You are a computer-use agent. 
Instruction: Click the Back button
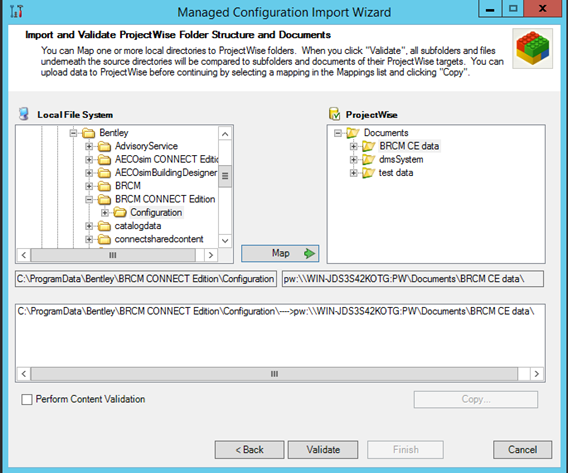tap(250, 450)
